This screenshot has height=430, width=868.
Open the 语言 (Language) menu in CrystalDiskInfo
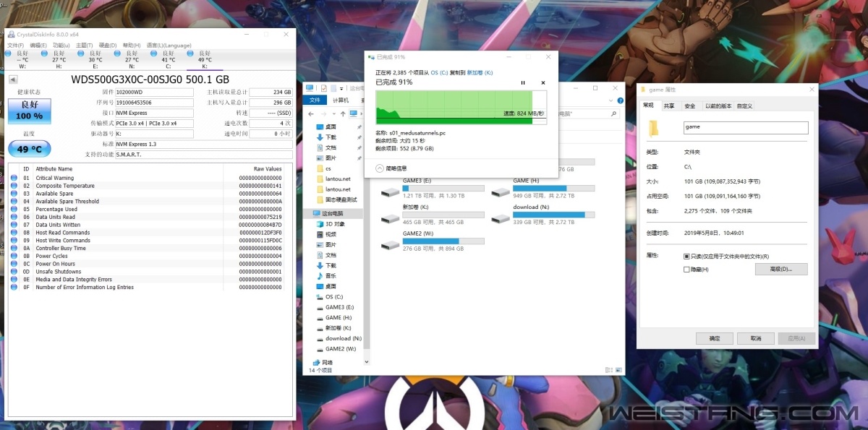[x=169, y=46]
